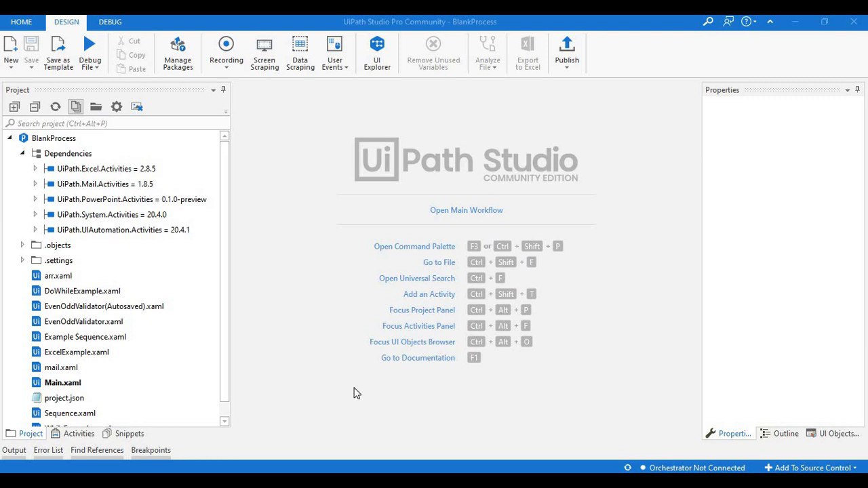Click Go to Documentation link
This screenshot has width=868, height=488.
click(x=418, y=358)
